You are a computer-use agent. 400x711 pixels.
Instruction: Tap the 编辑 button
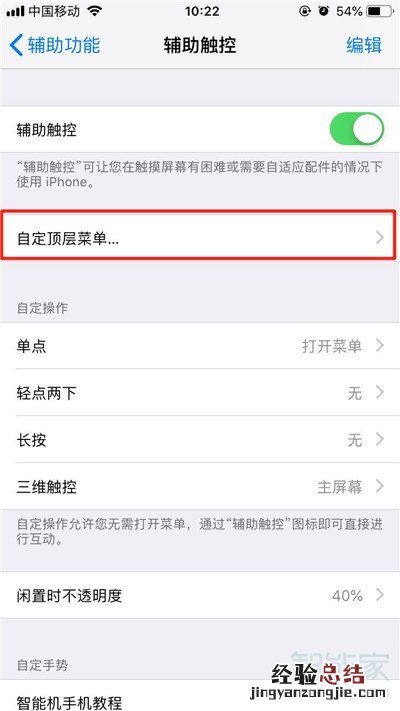tap(364, 46)
